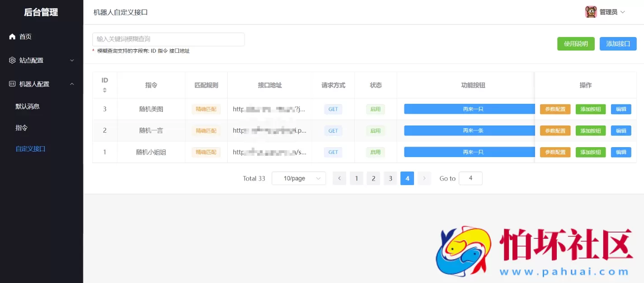This screenshot has width=644, height=283.
Task: Sort the table using ID column arrows
Action: 104,89
